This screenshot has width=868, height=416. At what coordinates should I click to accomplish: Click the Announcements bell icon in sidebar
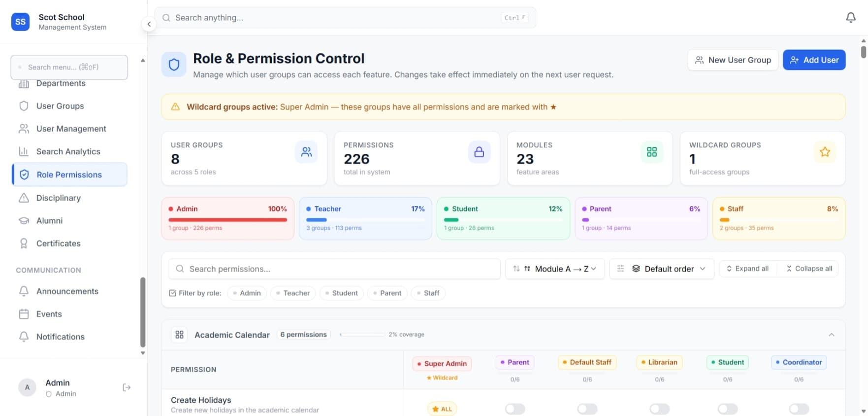24,291
